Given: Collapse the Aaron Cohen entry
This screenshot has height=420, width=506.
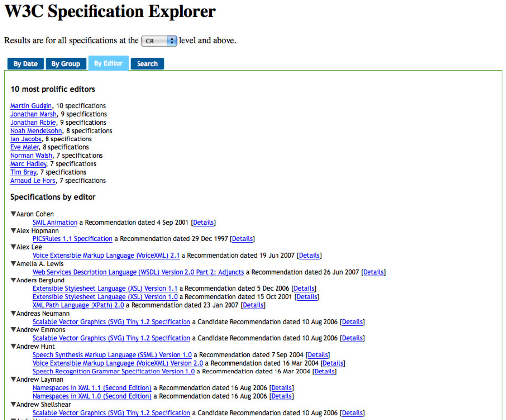Looking at the screenshot, I should coord(13,214).
